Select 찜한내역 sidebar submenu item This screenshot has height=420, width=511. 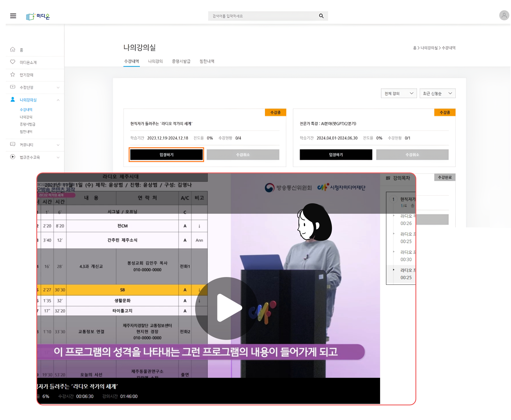coord(26,132)
